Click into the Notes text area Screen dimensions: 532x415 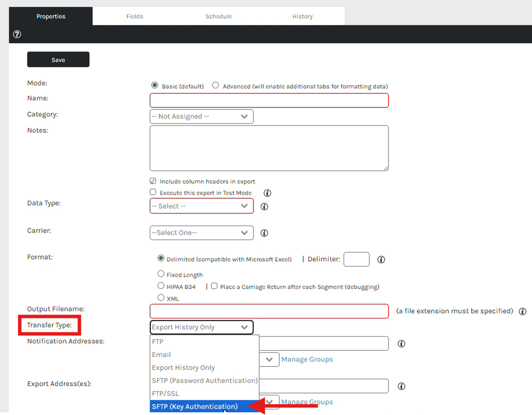tap(269, 148)
